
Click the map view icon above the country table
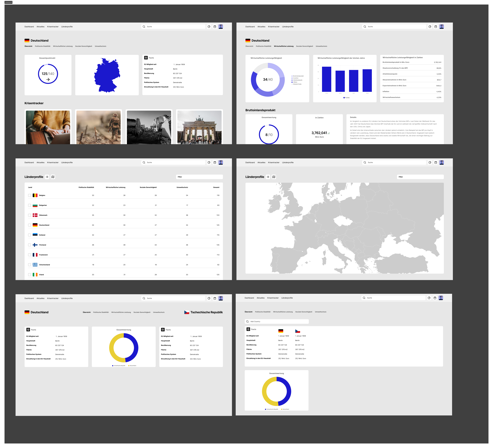(x=53, y=177)
